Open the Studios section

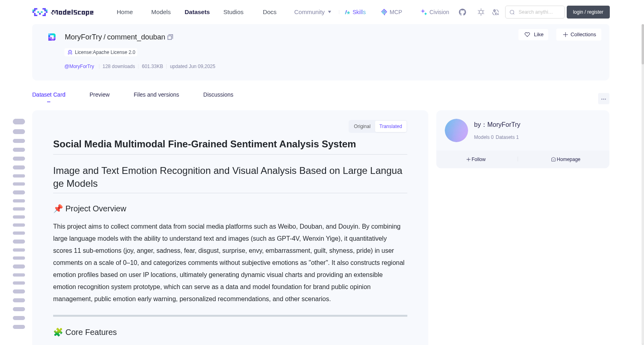[x=233, y=12]
